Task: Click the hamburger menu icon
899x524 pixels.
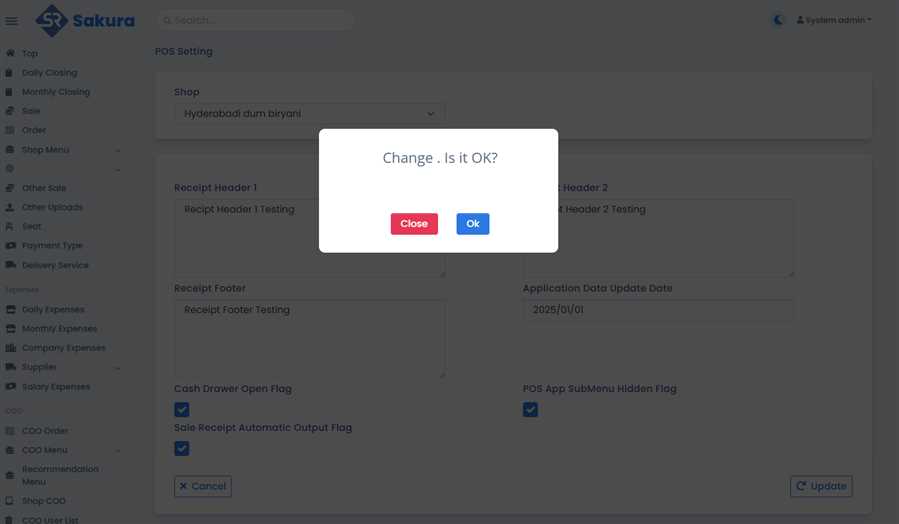Action: (x=12, y=21)
